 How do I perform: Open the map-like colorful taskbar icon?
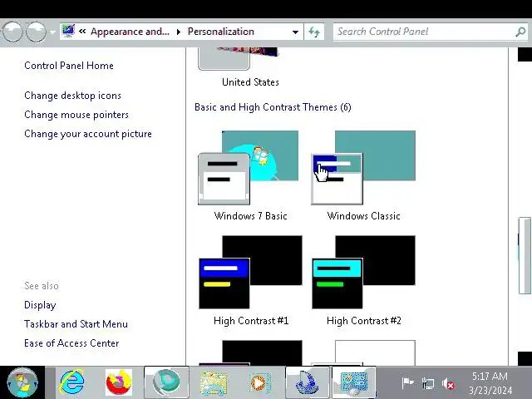point(213,382)
